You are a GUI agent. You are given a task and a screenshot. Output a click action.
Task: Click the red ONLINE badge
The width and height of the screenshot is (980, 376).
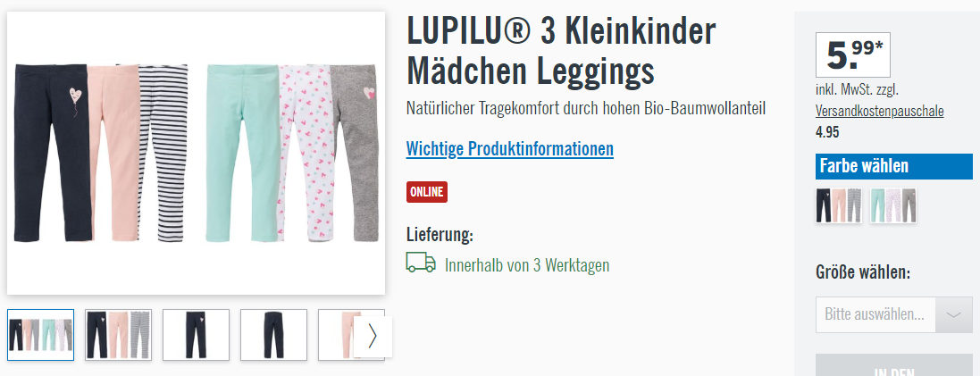coord(427,192)
